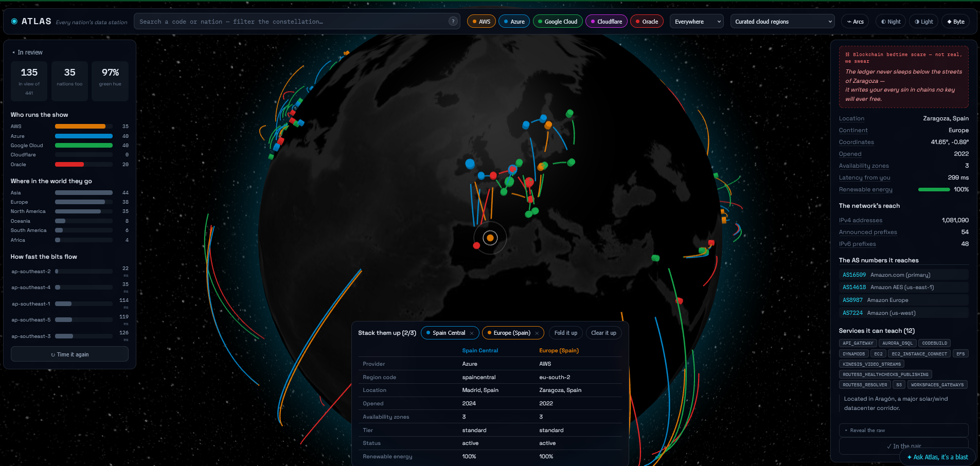Image resolution: width=980 pixels, height=466 pixels.
Task: Toggle the Oracle provider filter
Action: (x=647, y=22)
